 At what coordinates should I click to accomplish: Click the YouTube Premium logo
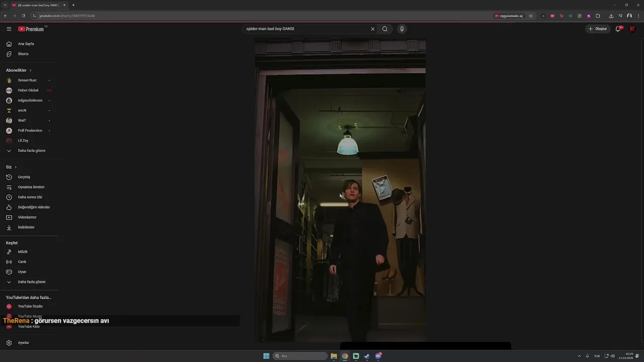(x=32, y=29)
